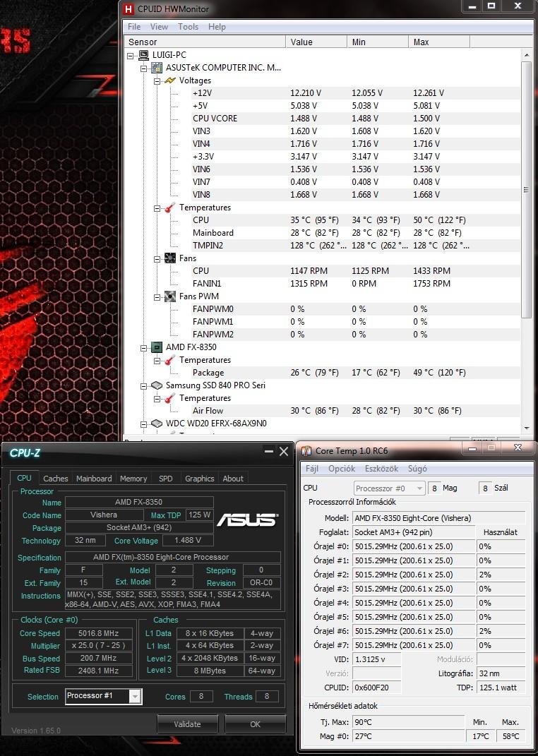Click the scroll up arrow in HWMonitor
Image resolution: width=538 pixels, height=756 pixels.
[527, 55]
